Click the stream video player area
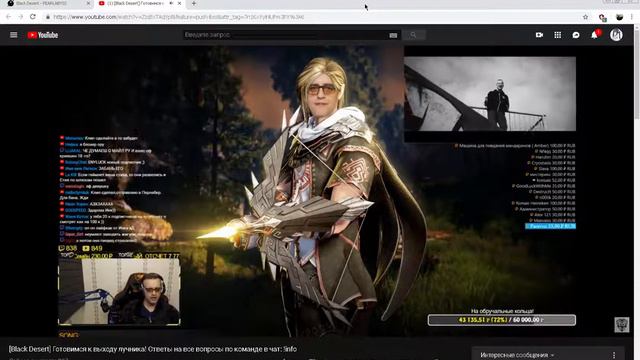Image resolution: width=640 pixels, height=360 pixels. 317,191
